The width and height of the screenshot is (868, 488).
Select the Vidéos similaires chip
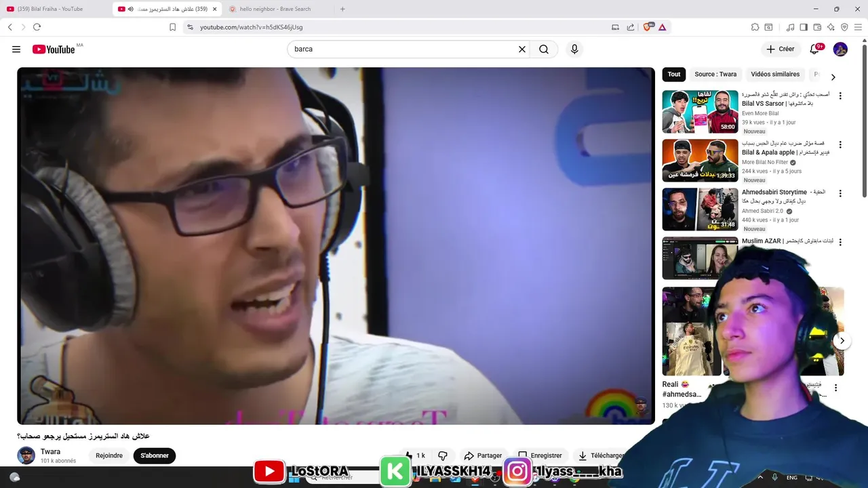pos(775,75)
